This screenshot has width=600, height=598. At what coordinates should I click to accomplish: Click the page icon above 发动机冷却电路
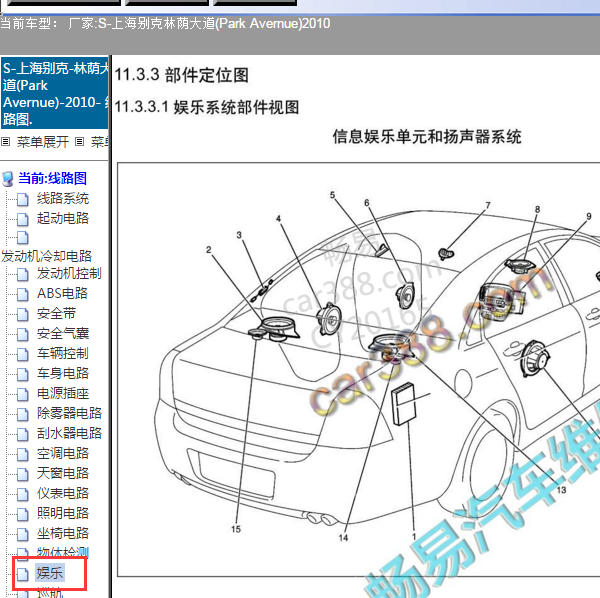click(23, 238)
